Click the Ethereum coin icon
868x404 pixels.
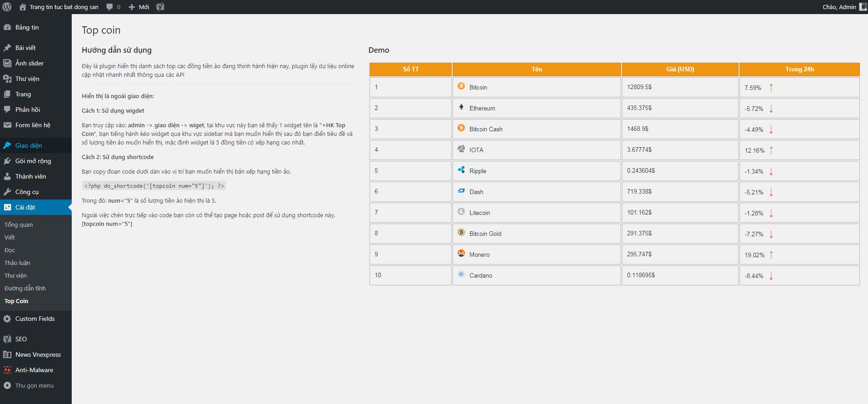[461, 107]
